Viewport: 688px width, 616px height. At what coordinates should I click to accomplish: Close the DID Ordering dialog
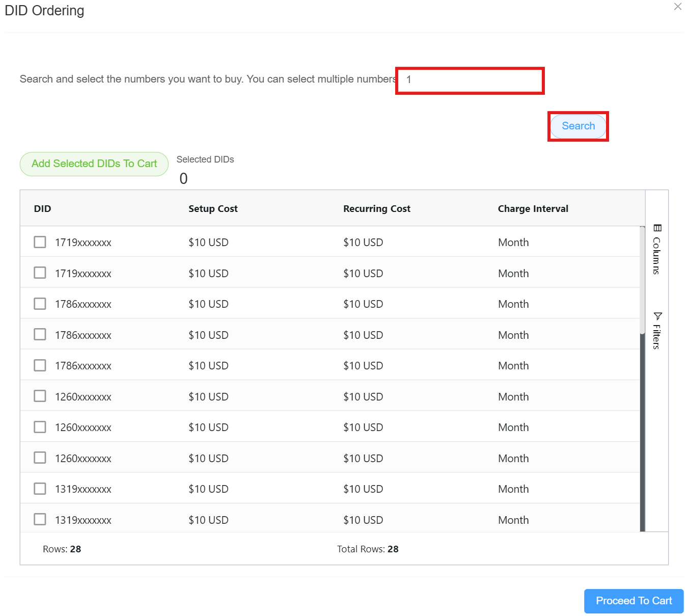click(x=677, y=7)
